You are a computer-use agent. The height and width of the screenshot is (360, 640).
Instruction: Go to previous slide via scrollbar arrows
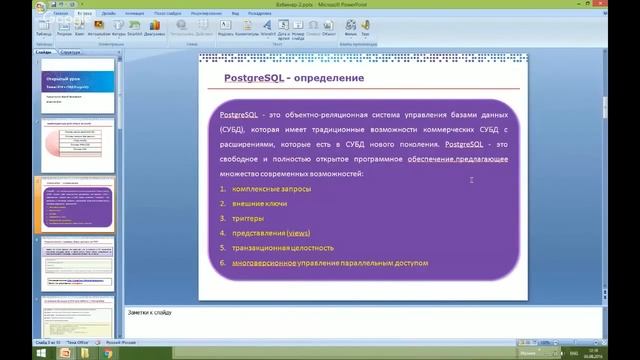(x=604, y=292)
